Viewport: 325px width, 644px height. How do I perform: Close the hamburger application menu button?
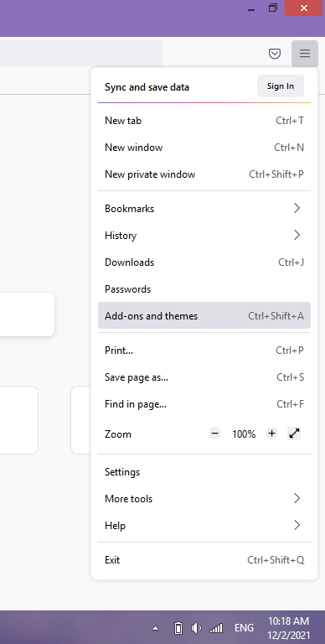click(305, 54)
